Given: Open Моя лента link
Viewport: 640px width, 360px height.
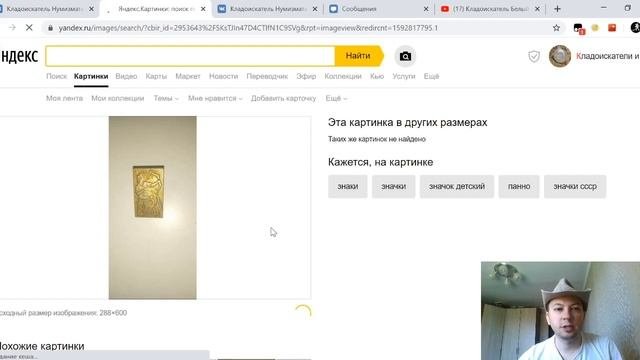Looking at the screenshot, I should coord(64,98).
